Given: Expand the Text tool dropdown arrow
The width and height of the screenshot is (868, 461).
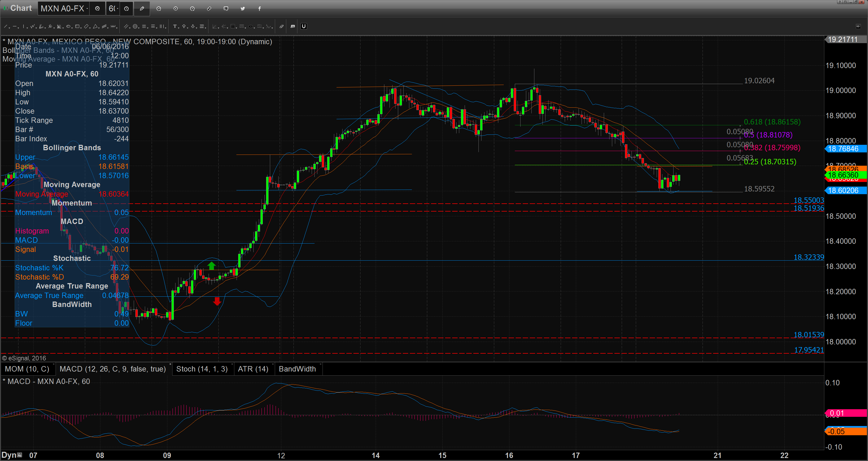Looking at the screenshot, I should click(178, 28).
